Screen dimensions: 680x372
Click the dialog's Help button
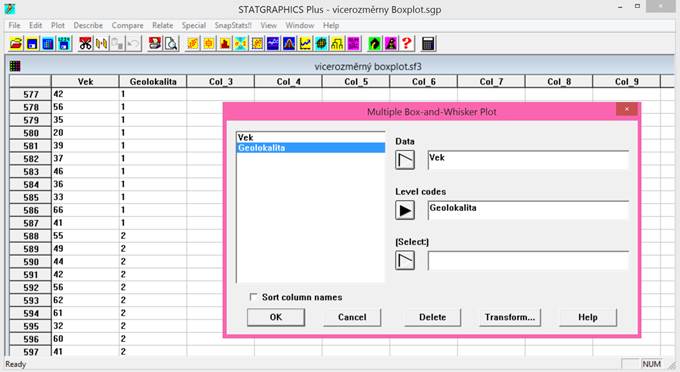(588, 317)
